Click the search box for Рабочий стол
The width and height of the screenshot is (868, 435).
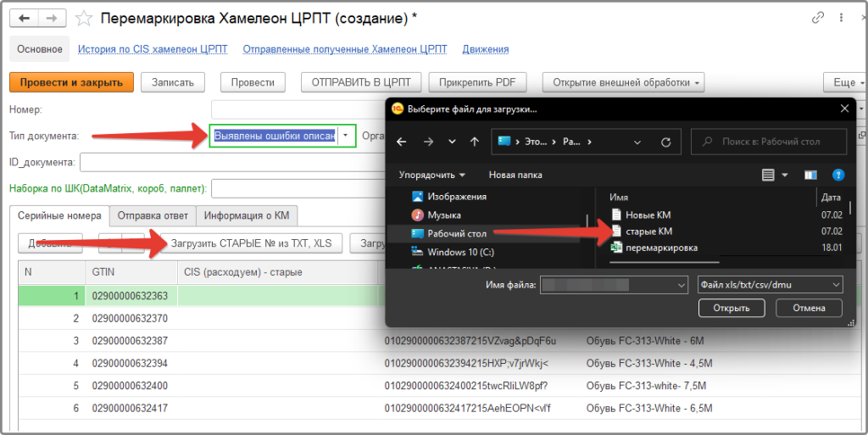pos(769,142)
